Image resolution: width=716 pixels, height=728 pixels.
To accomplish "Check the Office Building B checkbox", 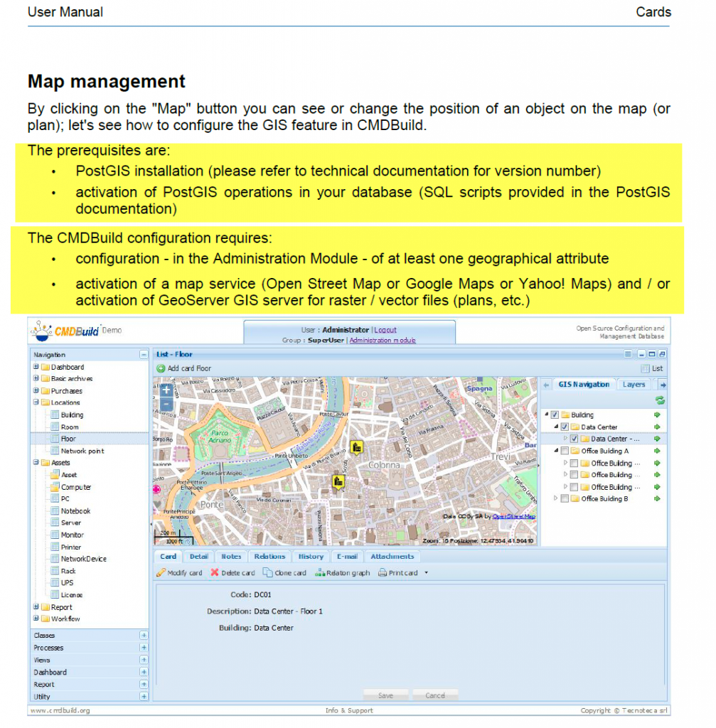I will click(564, 498).
